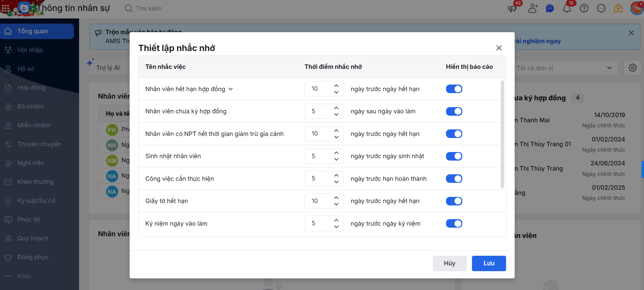644x290 pixels.
Task: Click the Hủy button
Action: [449, 263]
